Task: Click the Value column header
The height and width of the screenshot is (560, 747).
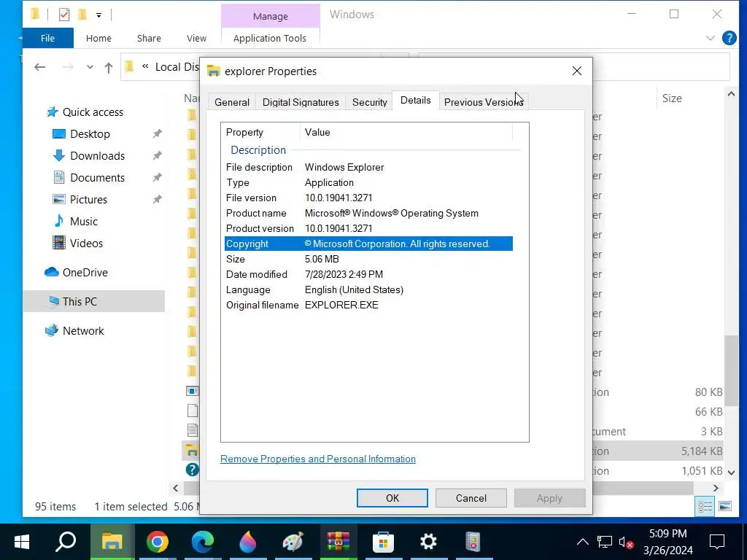Action: (406, 132)
